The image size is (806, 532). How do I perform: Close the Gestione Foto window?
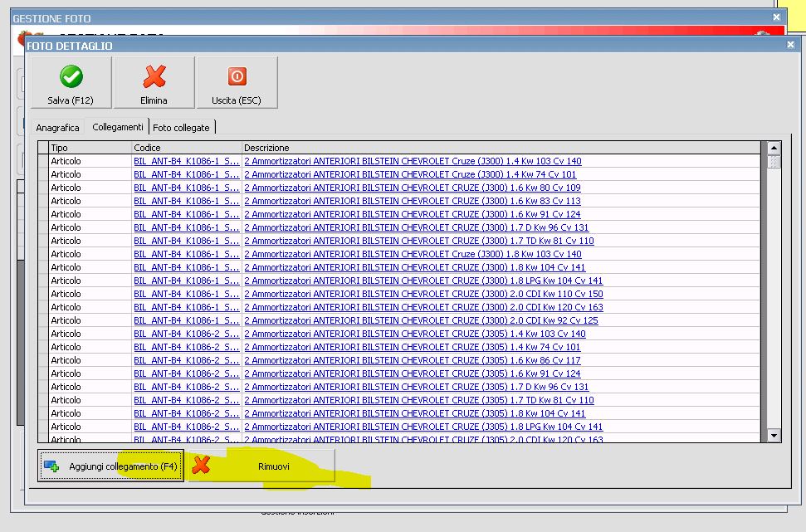[776, 17]
